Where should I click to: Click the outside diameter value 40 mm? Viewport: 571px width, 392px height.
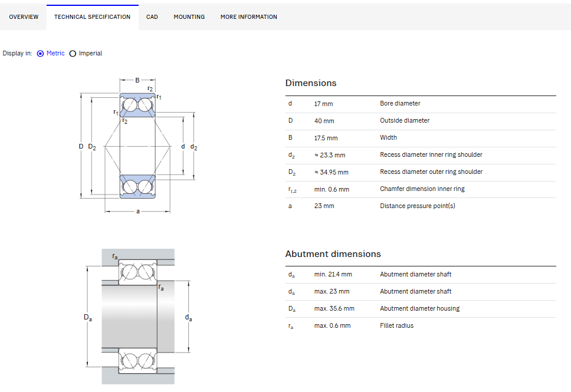[324, 121]
